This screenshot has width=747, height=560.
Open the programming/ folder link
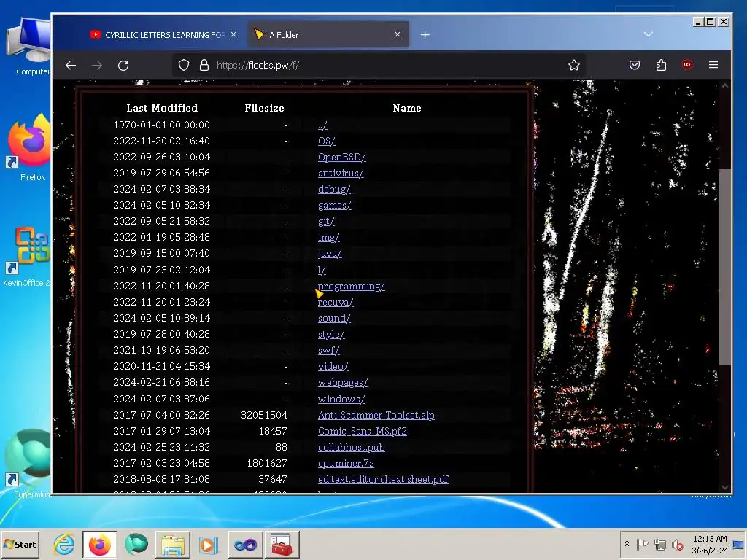(x=351, y=286)
